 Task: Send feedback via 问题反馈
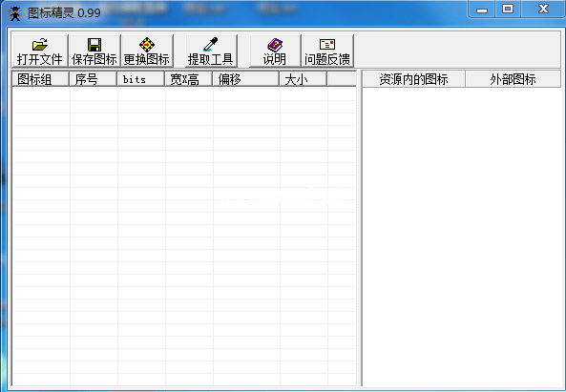[x=327, y=51]
